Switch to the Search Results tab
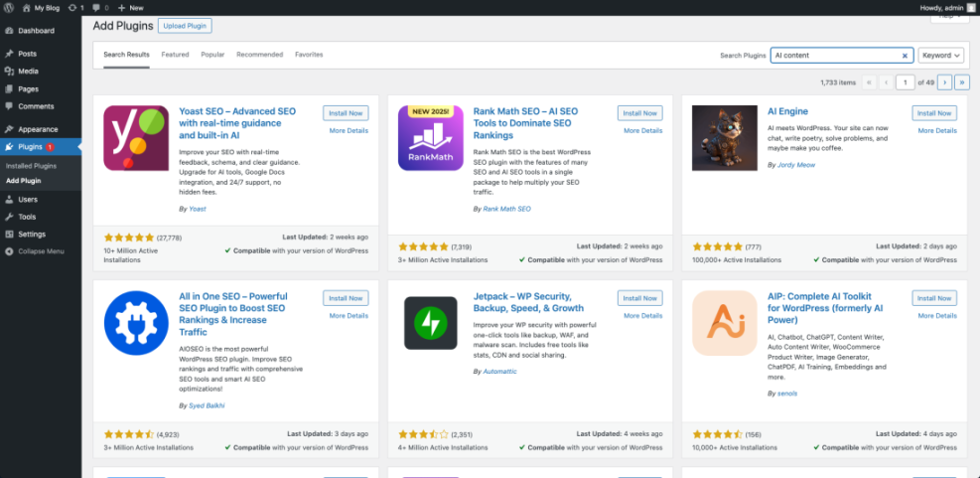 127,55
